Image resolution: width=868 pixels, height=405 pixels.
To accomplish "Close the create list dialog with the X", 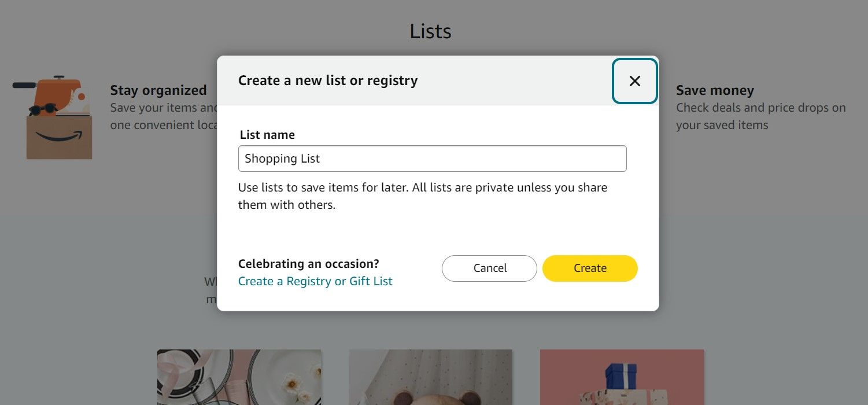I will point(634,81).
